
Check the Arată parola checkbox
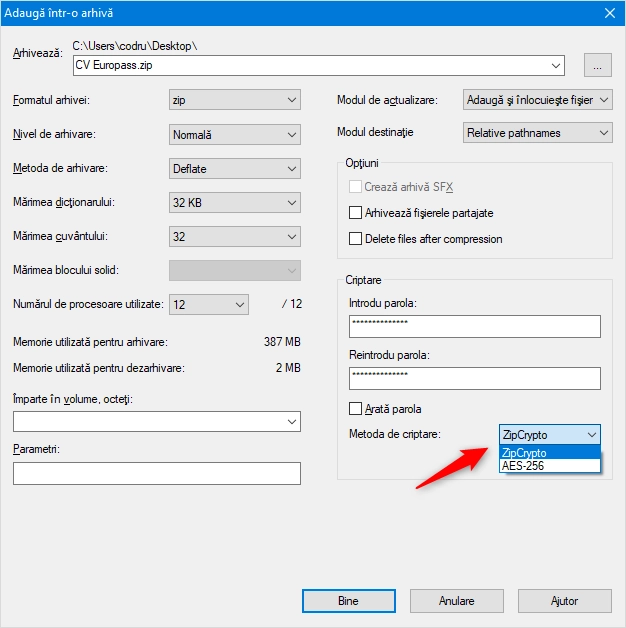[x=355, y=409]
